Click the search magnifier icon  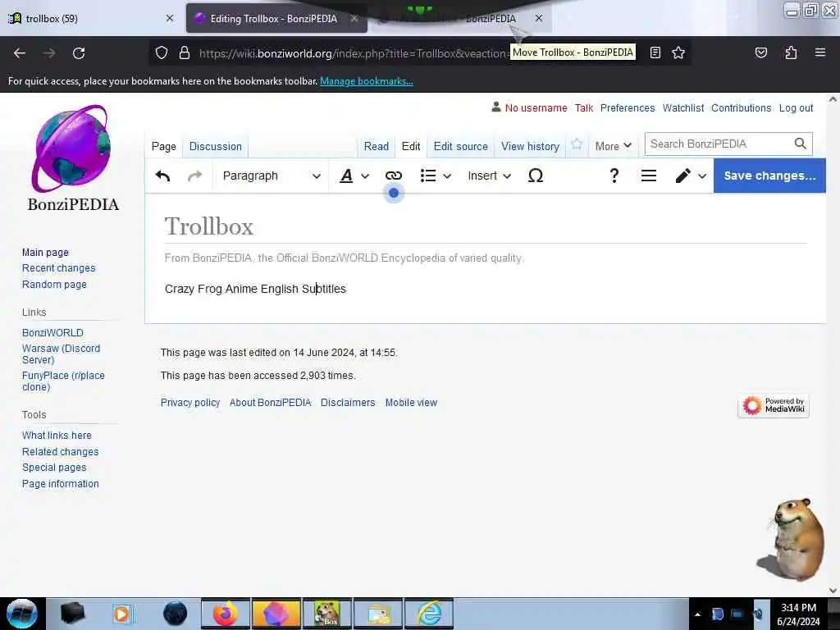click(x=800, y=144)
